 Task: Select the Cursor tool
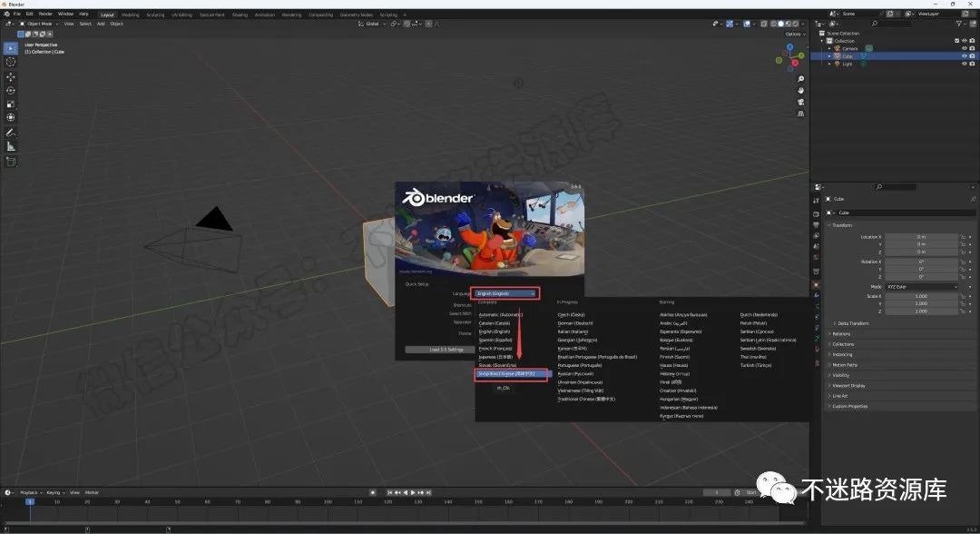coord(11,62)
